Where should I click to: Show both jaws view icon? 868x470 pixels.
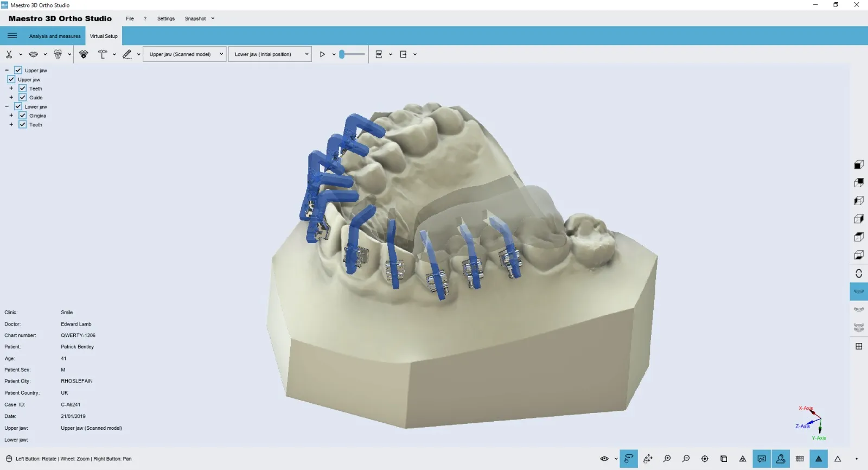click(x=859, y=328)
